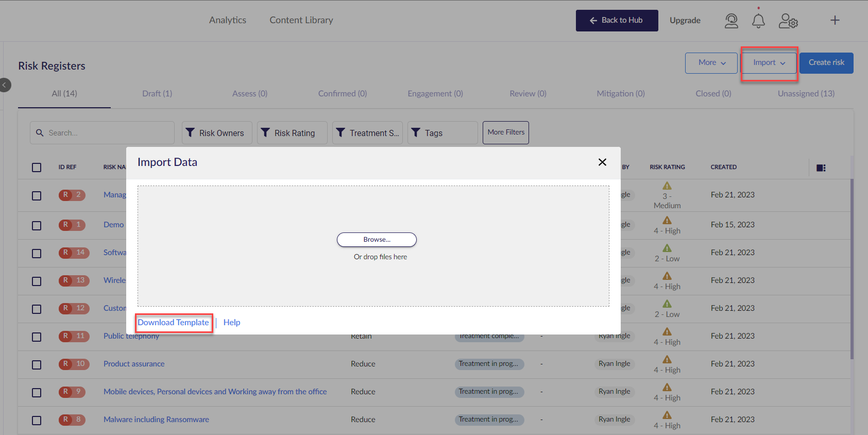Open the Risk Rating filter dropdown

pos(292,133)
